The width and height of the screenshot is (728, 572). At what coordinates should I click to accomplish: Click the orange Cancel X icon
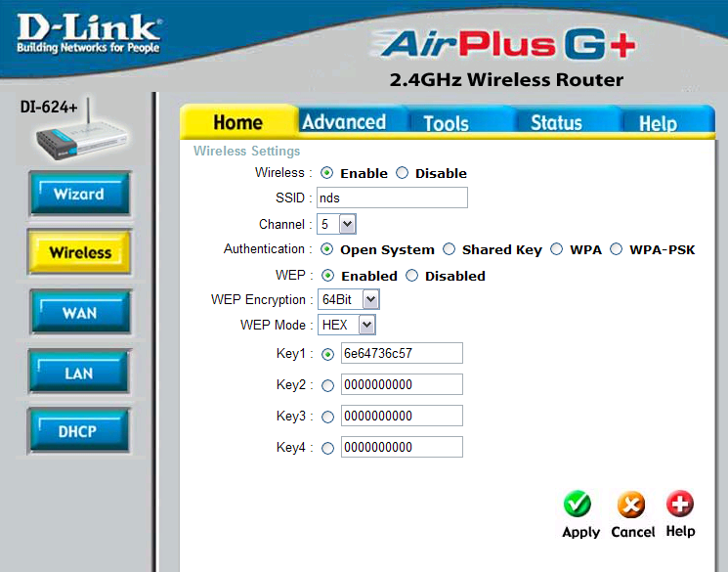pyautogui.click(x=631, y=505)
